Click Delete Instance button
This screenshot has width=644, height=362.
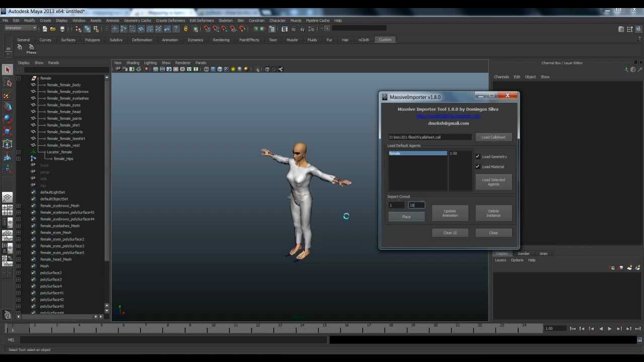pyautogui.click(x=493, y=213)
